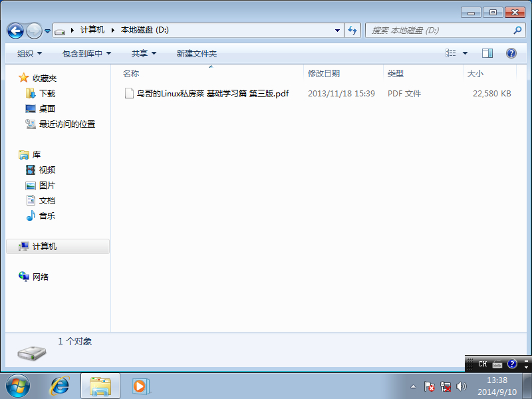Click the date 2013/11/18 15:39
This screenshot has height=399, width=532.
coord(341,94)
